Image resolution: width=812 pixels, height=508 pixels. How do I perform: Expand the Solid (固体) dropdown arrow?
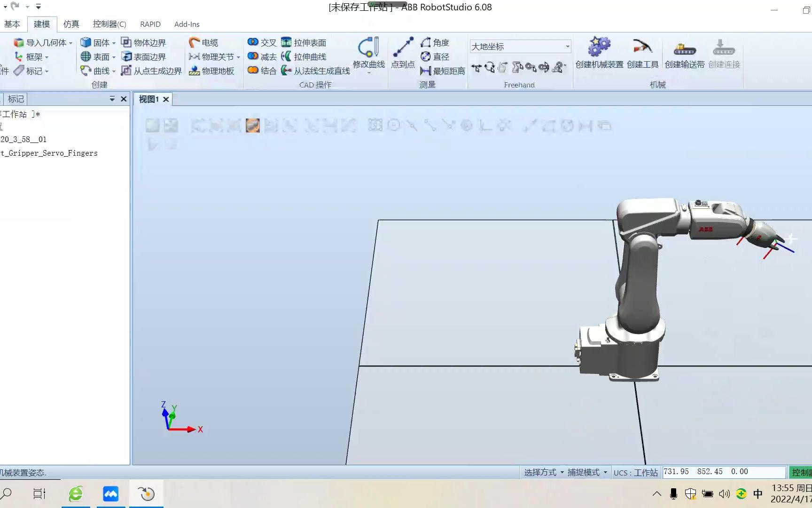point(114,43)
